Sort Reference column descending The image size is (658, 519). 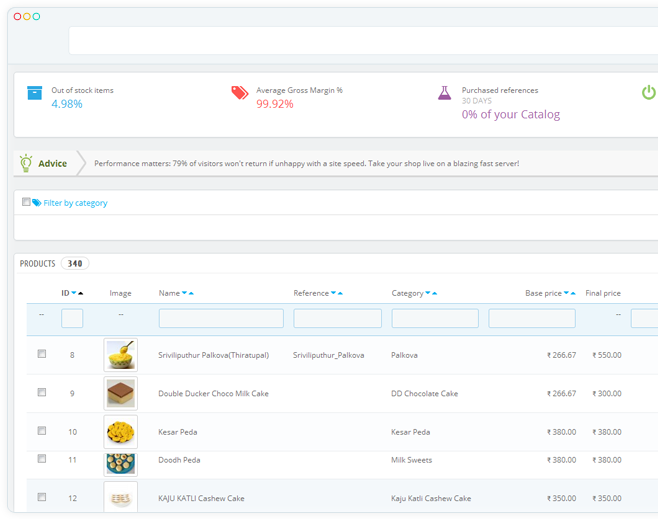tap(333, 293)
